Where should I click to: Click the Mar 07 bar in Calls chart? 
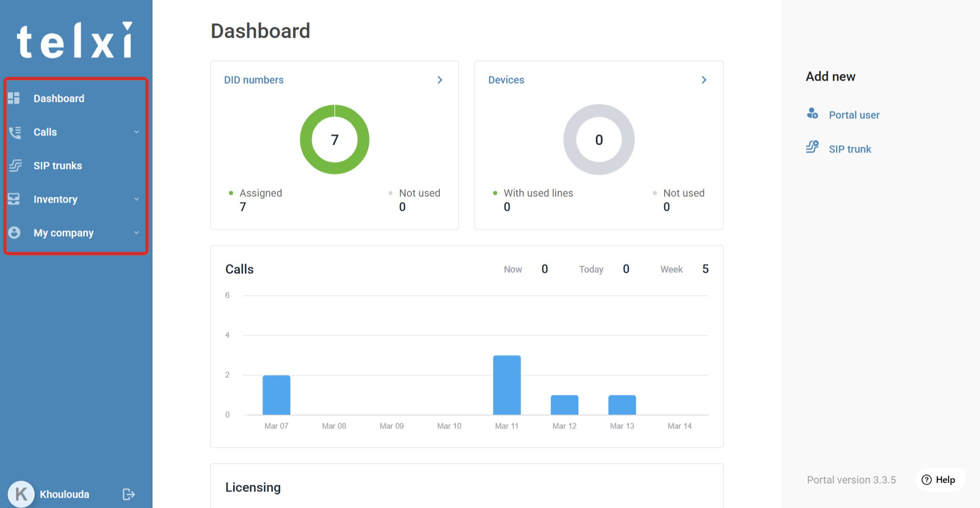pyautogui.click(x=277, y=395)
